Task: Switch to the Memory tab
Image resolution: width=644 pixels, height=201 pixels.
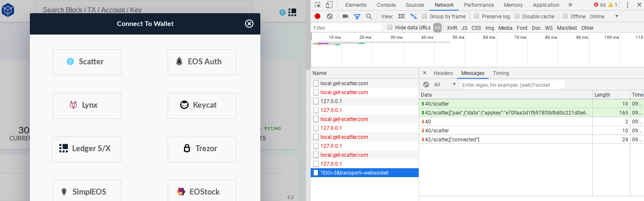Action: [513, 5]
